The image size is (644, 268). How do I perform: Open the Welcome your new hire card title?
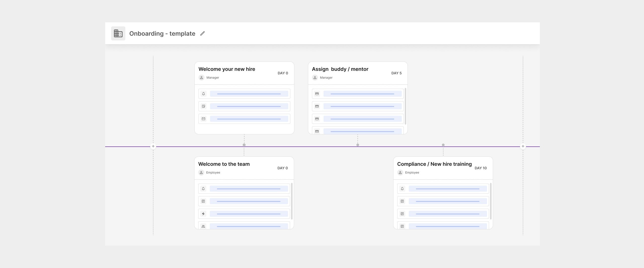(x=227, y=69)
